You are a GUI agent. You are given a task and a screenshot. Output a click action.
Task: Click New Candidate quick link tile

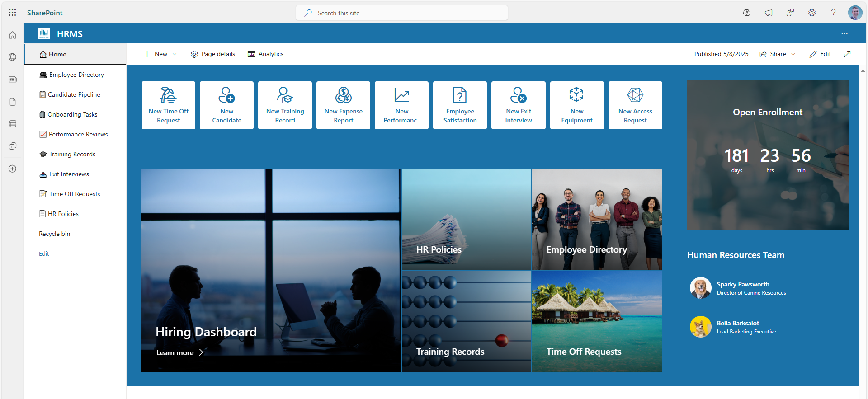[226, 105]
